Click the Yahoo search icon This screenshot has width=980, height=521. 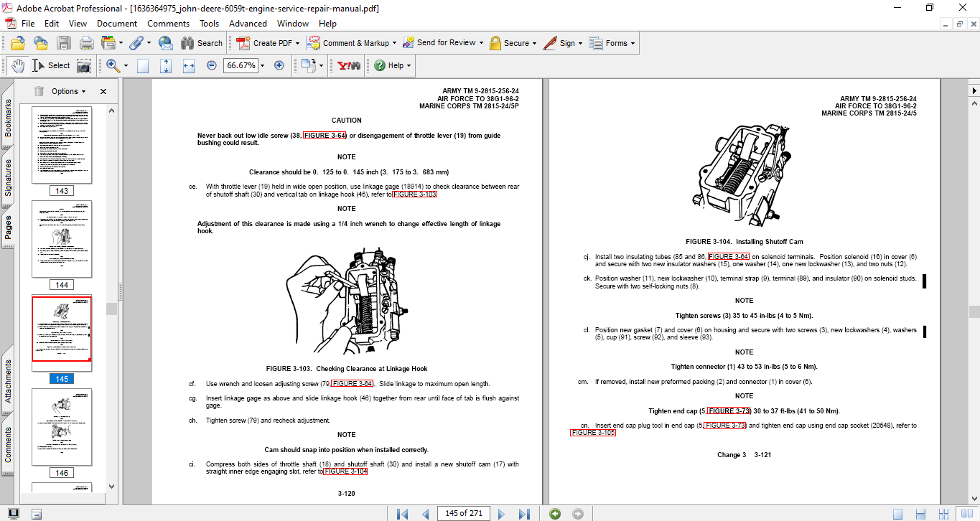[348, 65]
